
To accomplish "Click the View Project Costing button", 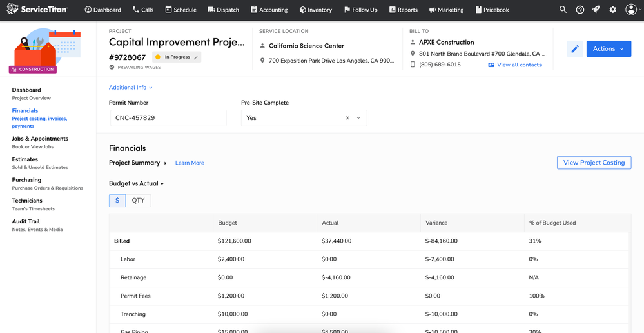I will coord(594,163).
